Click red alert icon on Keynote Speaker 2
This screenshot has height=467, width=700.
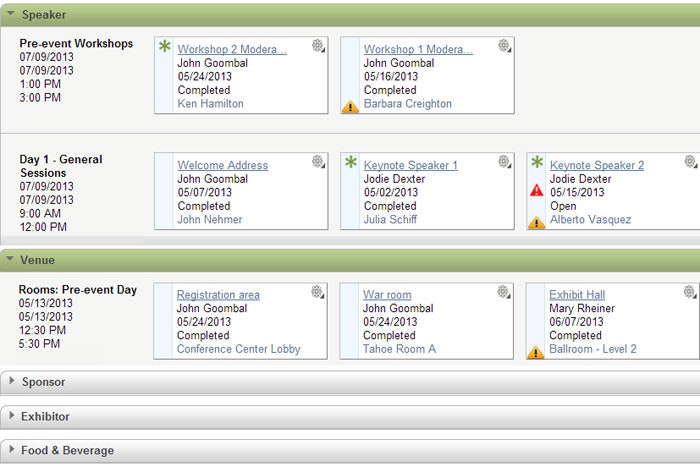537,190
